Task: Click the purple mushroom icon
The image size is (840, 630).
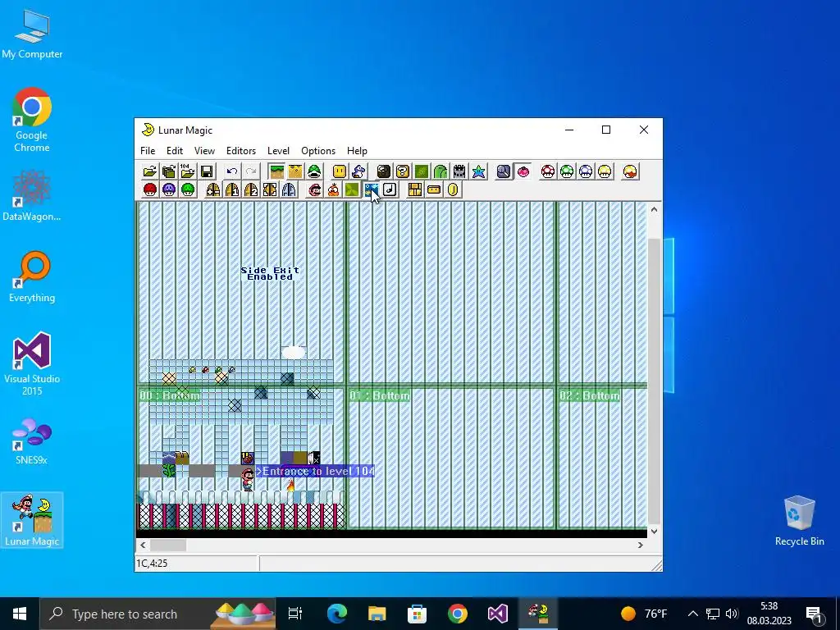Action: (169, 189)
